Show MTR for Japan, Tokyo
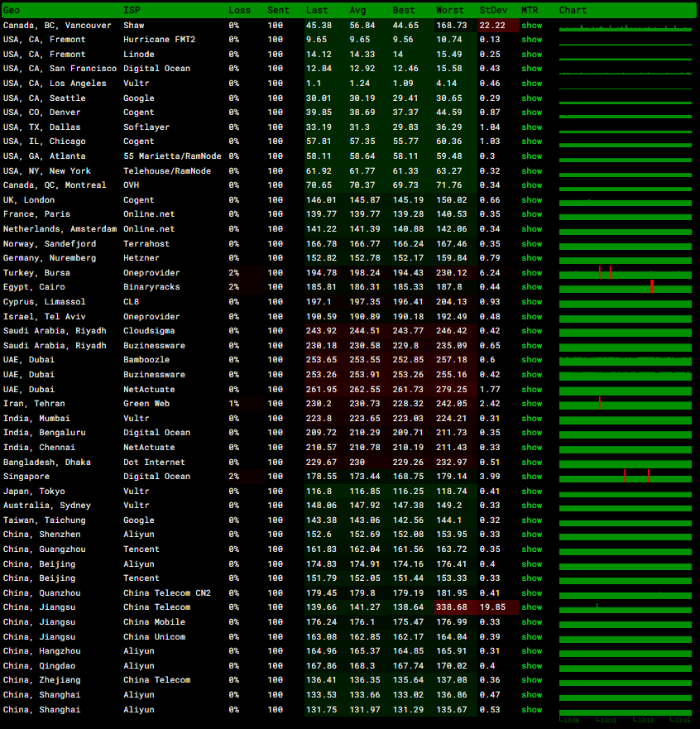The height and width of the screenshot is (729, 700). (x=531, y=492)
